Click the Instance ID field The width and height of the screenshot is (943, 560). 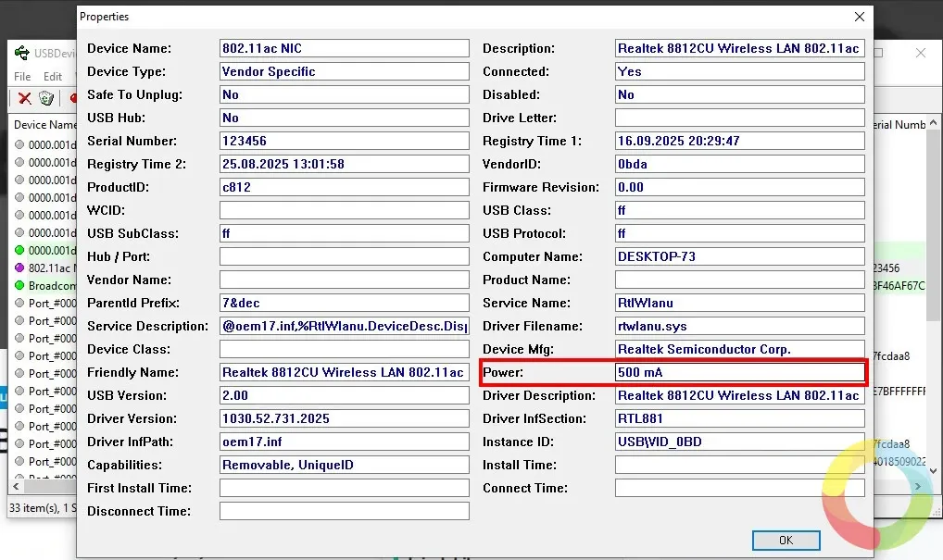[x=740, y=442]
